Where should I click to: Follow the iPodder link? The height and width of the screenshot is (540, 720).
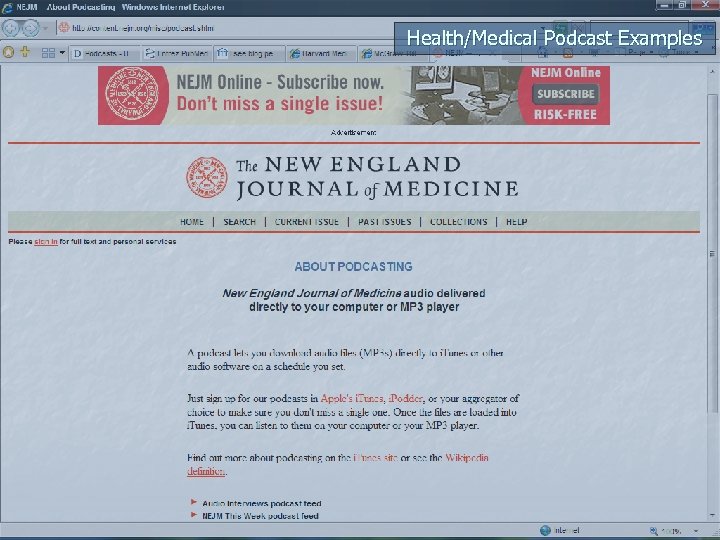point(406,398)
